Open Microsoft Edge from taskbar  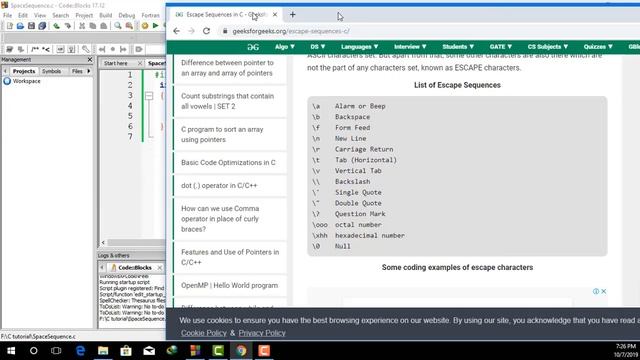pos(80,351)
